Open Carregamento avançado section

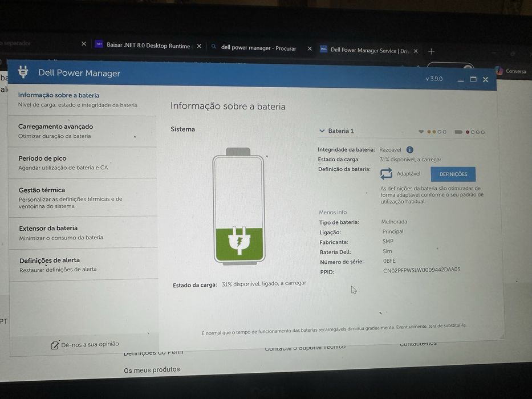click(83, 131)
